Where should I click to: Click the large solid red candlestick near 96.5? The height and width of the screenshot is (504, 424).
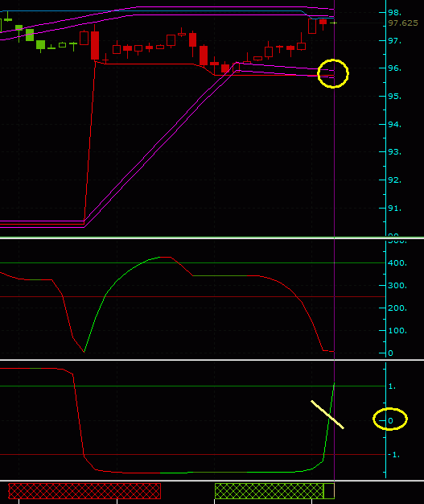(x=95, y=45)
